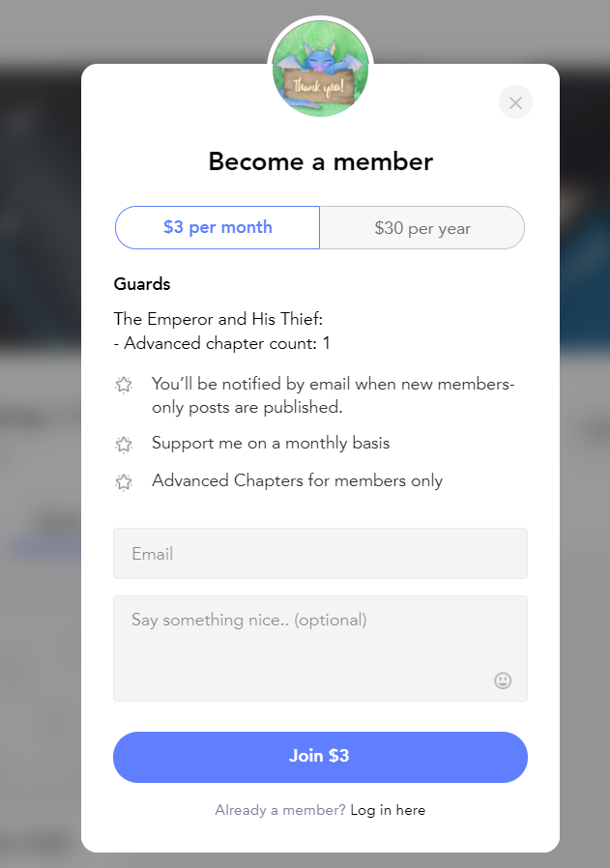This screenshot has width=610, height=868.
Task: Select the $3 per month option
Action: click(218, 227)
